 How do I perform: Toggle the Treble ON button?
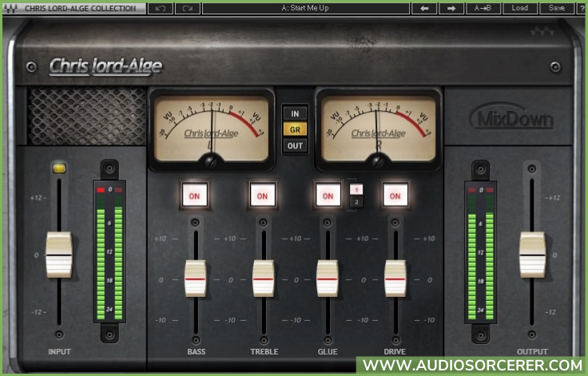point(263,196)
